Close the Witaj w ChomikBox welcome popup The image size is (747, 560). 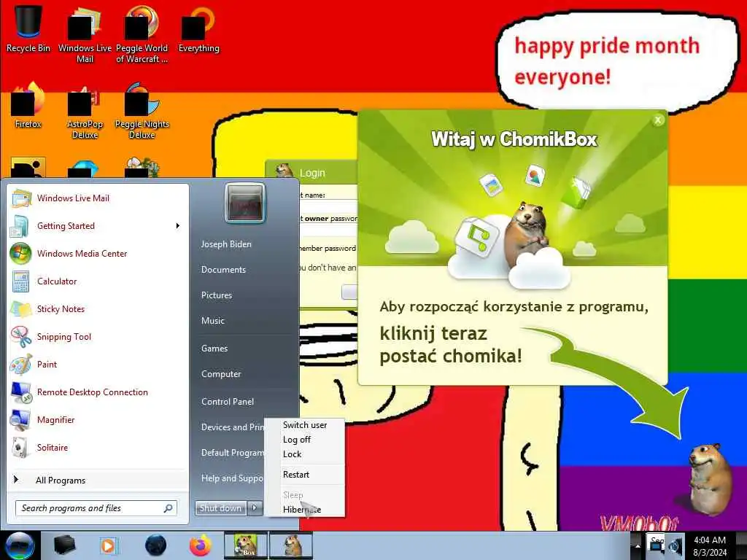(658, 120)
